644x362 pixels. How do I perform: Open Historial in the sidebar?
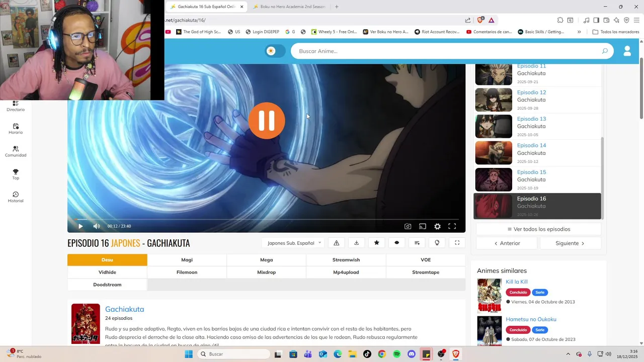tap(16, 198)
